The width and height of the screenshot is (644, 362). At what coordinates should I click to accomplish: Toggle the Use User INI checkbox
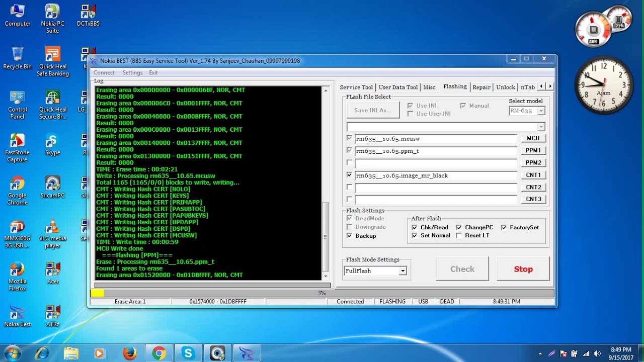(x=410, y=114)
